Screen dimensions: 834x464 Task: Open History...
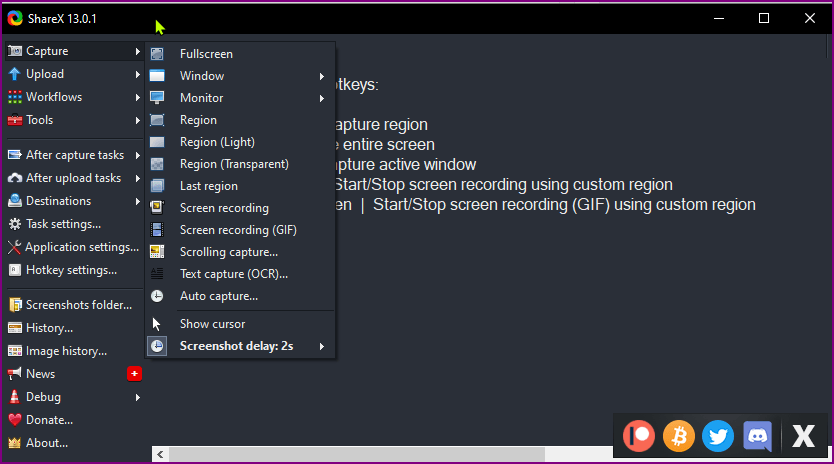point(74,328)
